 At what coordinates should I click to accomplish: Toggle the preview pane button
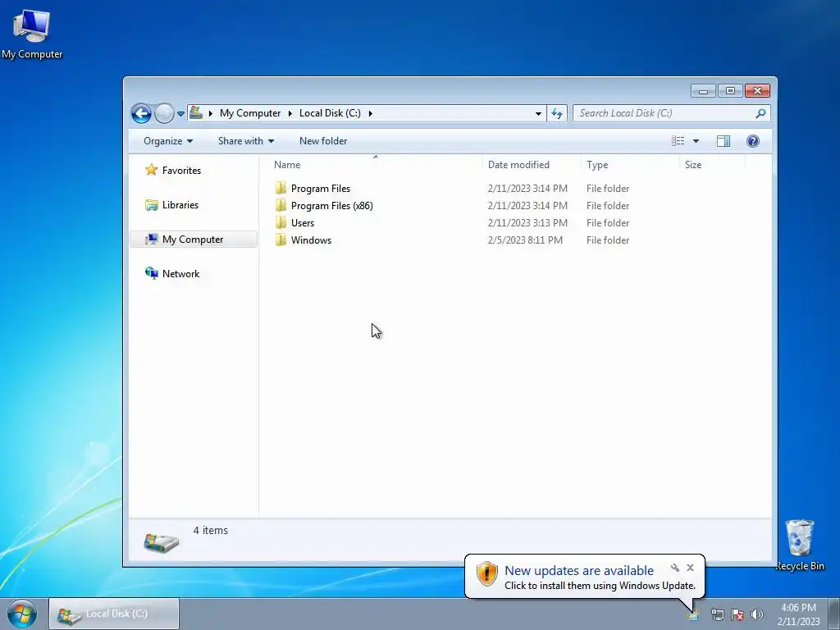724,141
